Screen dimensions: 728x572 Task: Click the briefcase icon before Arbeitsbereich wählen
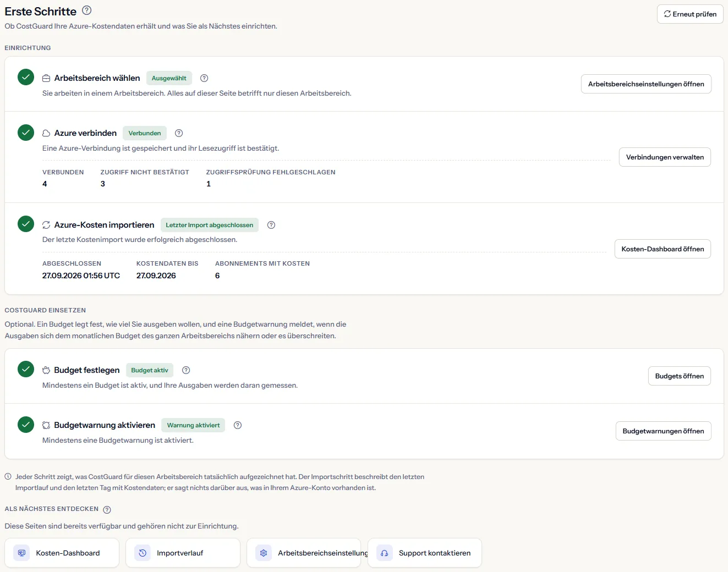click(x=46, y=78)
